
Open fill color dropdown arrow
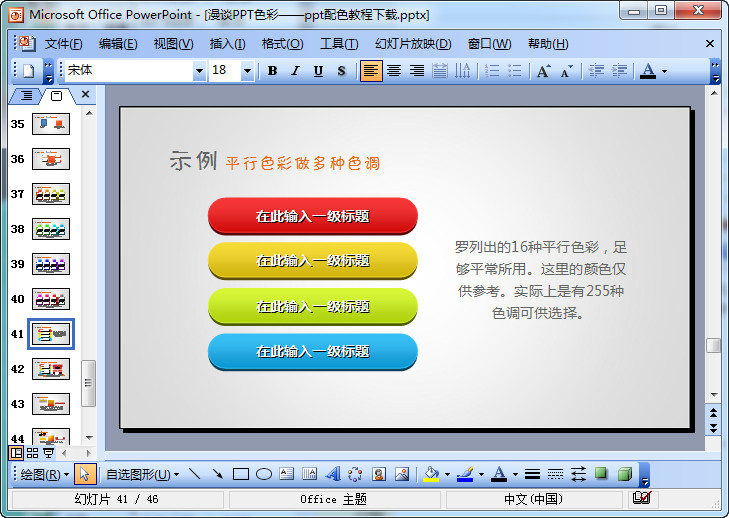tap(447, 475)
